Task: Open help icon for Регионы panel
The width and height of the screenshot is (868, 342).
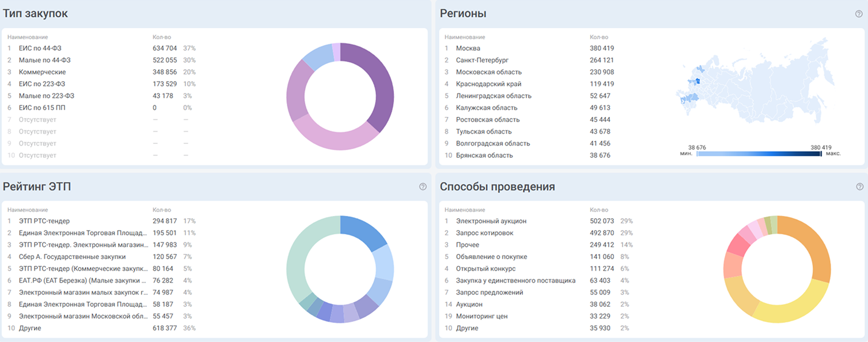Action: click(x=859, y=14)
